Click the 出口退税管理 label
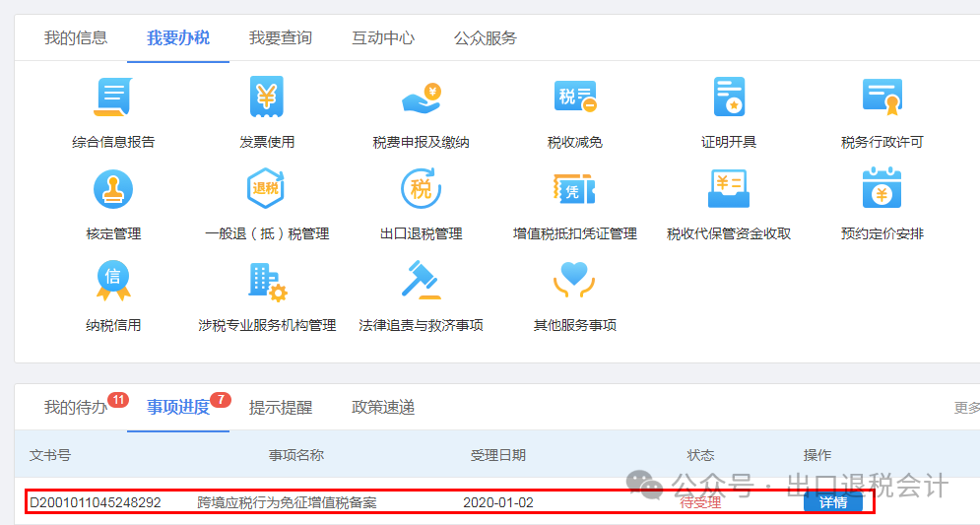The image size is (980, 525). pos(422,233)
